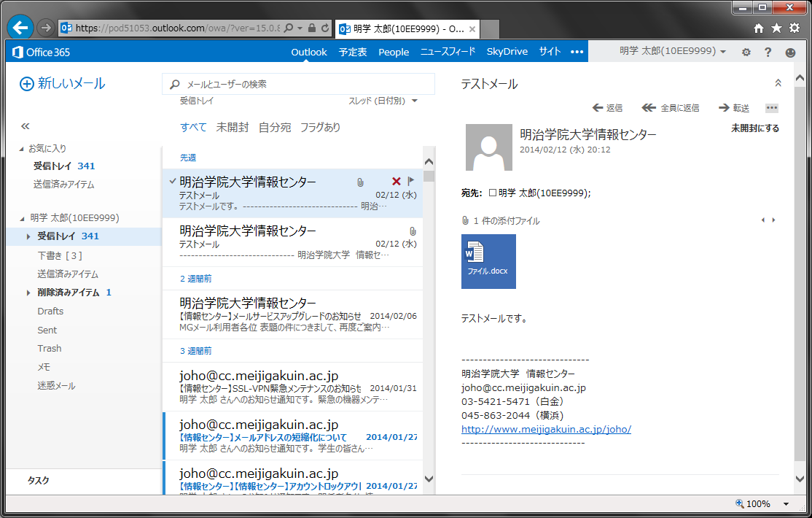Viewport: 812px width, 518px height.
Task: Show すべて messages filter
Action: pyautogui.click(x=193, y=128)
